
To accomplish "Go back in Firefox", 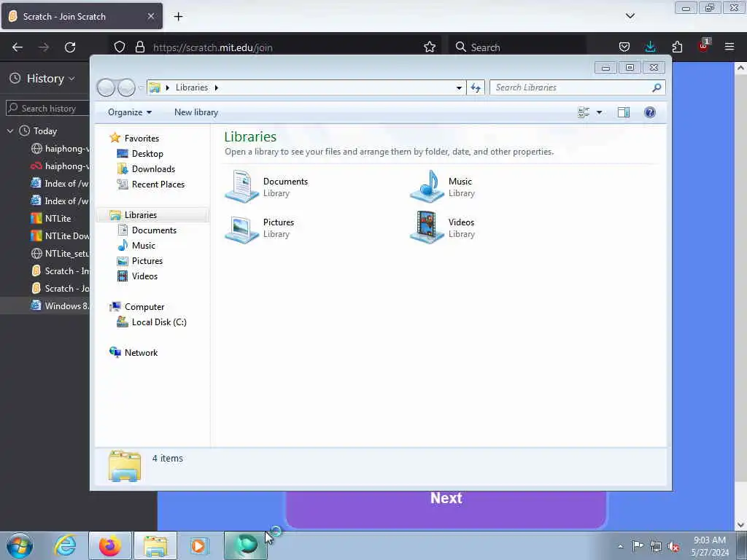I will click(18, 47).
